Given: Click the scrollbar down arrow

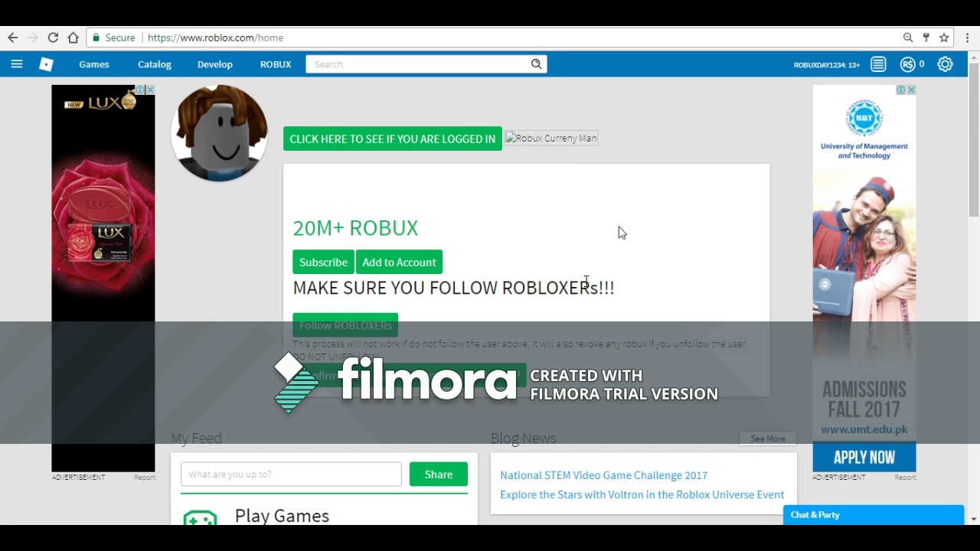Looking at the screenshot, I should [x=974, y=519].
